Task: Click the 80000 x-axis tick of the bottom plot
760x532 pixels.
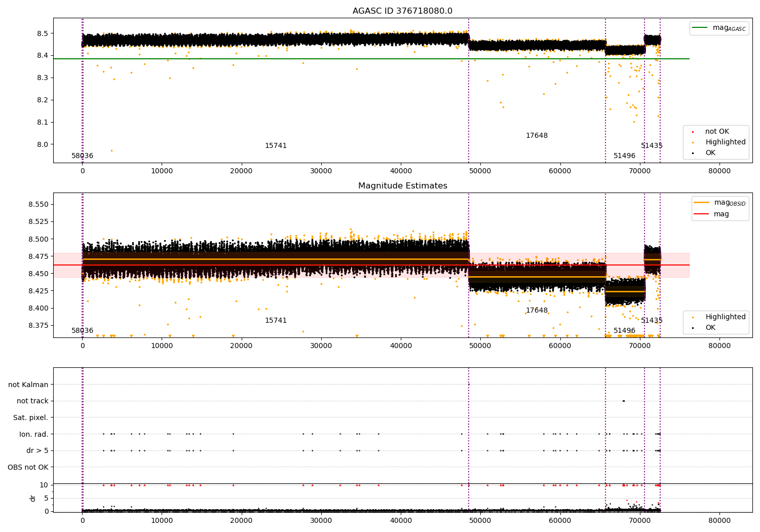Action: point(719,521)
